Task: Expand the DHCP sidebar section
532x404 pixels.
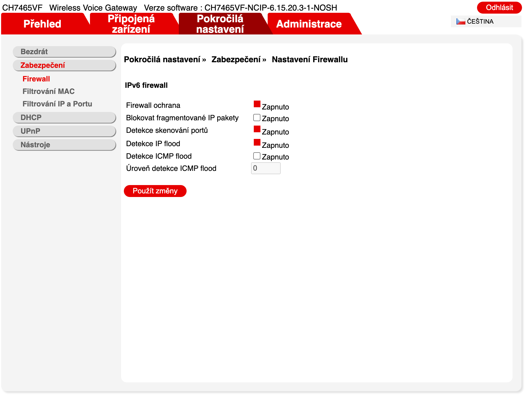Action: pyautogui.click(x=64, y=118)
